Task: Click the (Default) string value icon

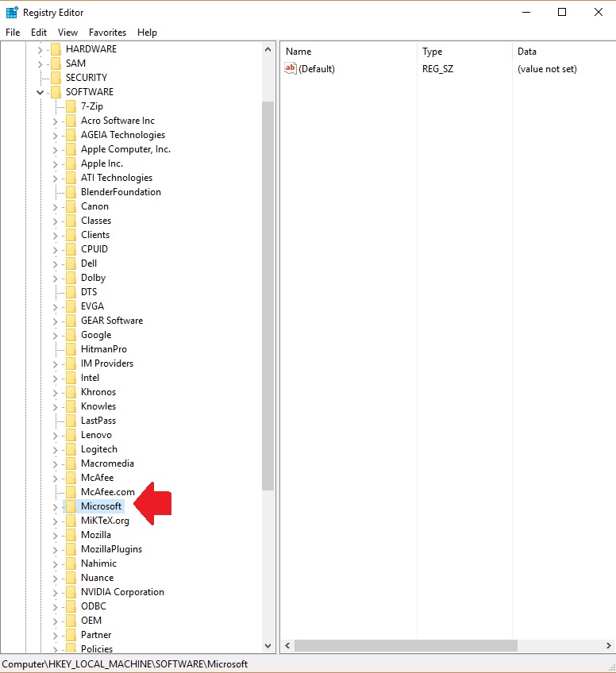Action: 291,69
